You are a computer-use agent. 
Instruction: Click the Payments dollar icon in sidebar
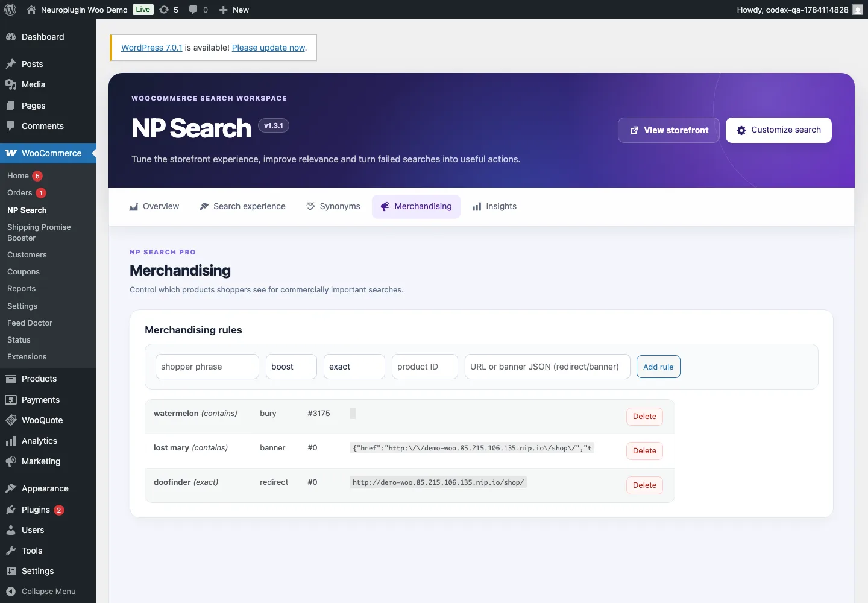click(11, 400)
